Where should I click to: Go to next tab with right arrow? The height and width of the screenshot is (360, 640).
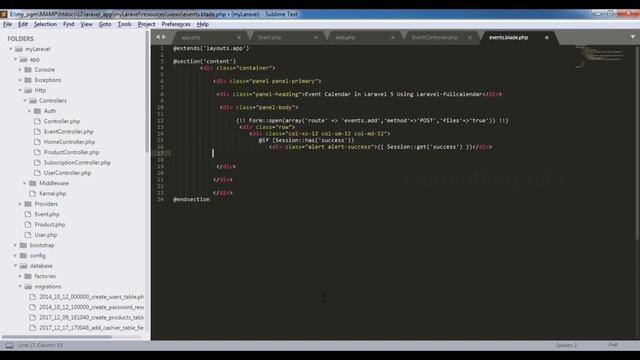click(x=164, y=37)
